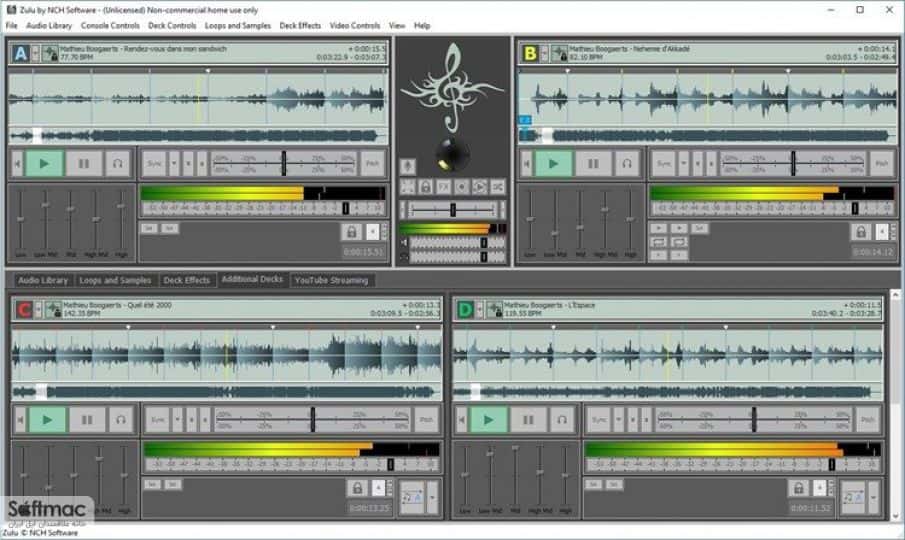Image resolution: width=905 pixels, height=540 pixels.
Task: Click the loop-in icon on Deck B
Action: point(659,242)
